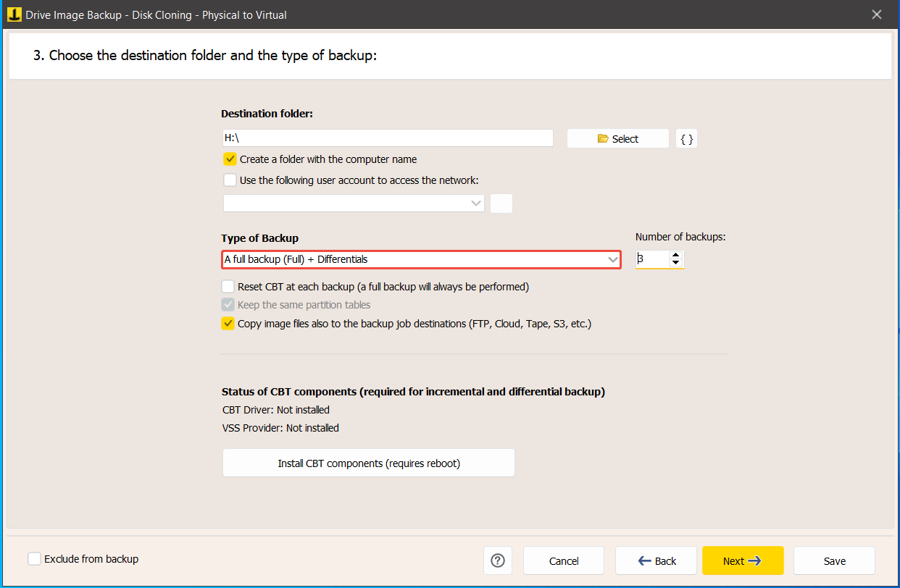Decrease Number of backups with the down arrow
Screen dimensions: 900x588
tap(675, 263)
